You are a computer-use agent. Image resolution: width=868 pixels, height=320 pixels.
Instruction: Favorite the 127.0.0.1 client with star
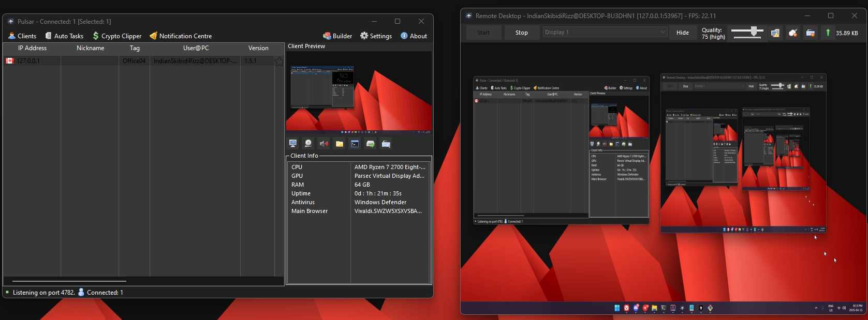click(x=279, y=62)
